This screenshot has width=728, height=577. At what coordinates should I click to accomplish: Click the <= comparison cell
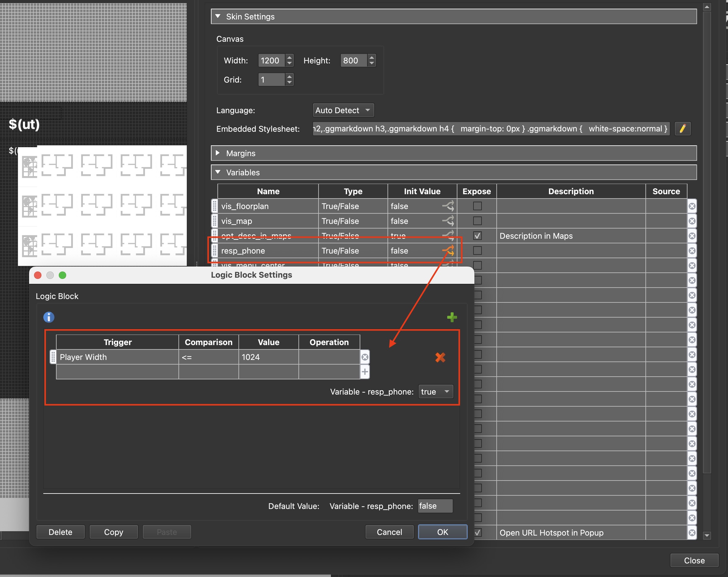click(x=208, y=357)
